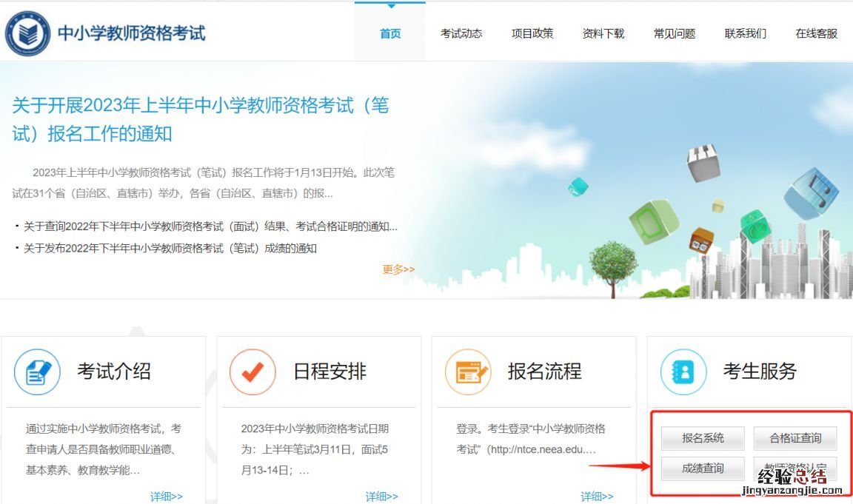Click the 考试介绍 document icon
Viewport: 853px width, 504px height.
point(37,372)
